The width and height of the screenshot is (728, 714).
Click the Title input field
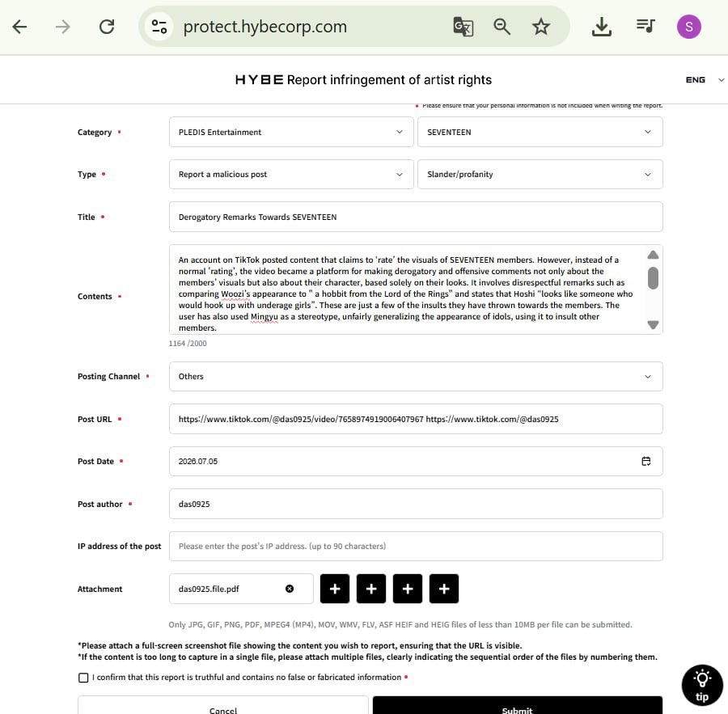[416, 217]
